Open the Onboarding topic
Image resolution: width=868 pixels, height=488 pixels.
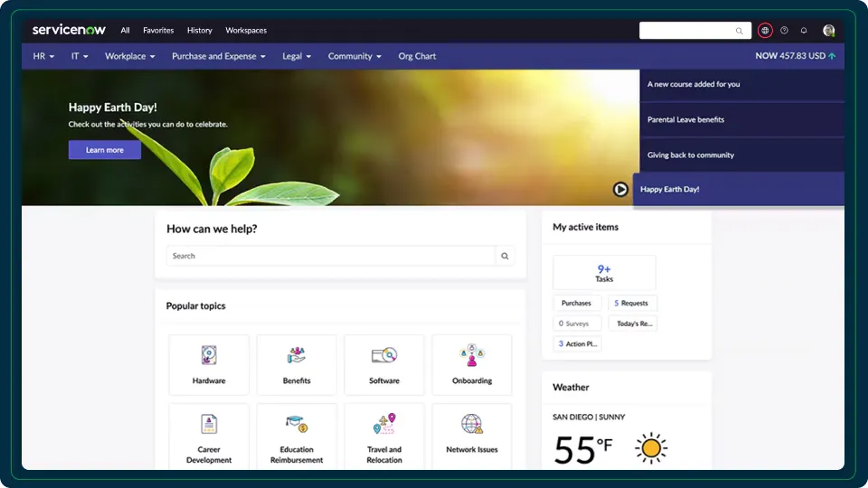point(472,364)
